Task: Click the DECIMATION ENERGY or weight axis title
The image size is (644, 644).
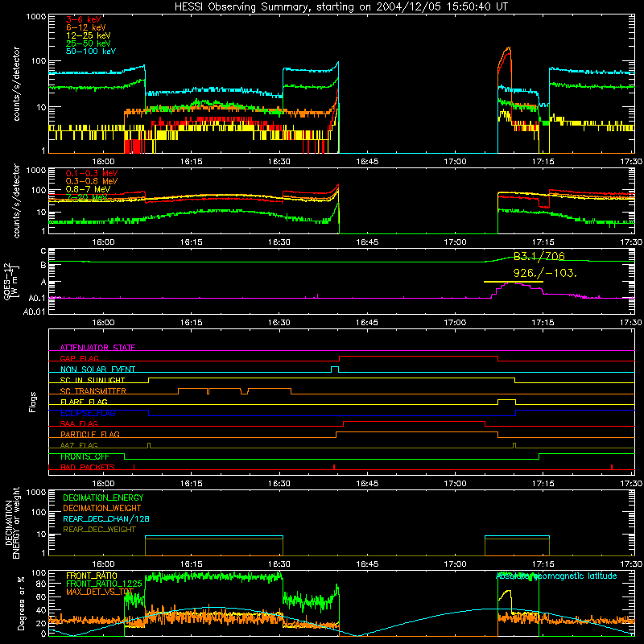Action: click(12, 522)
